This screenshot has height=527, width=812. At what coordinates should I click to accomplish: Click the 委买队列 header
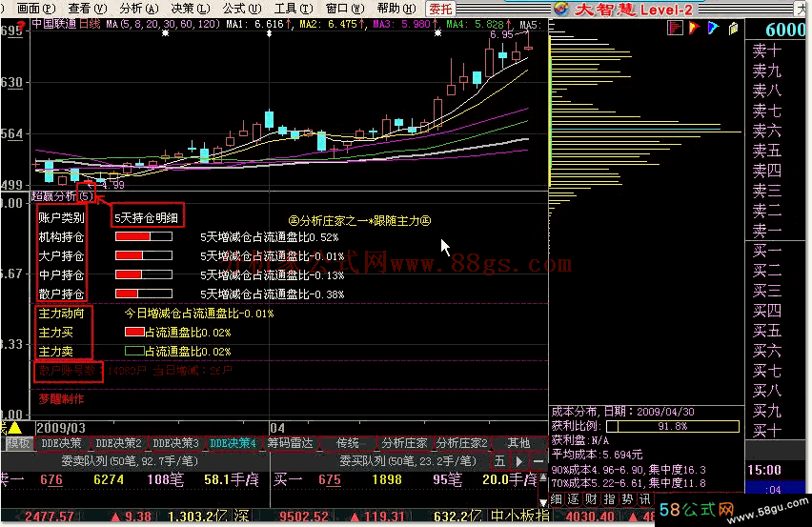coord(408,460)
